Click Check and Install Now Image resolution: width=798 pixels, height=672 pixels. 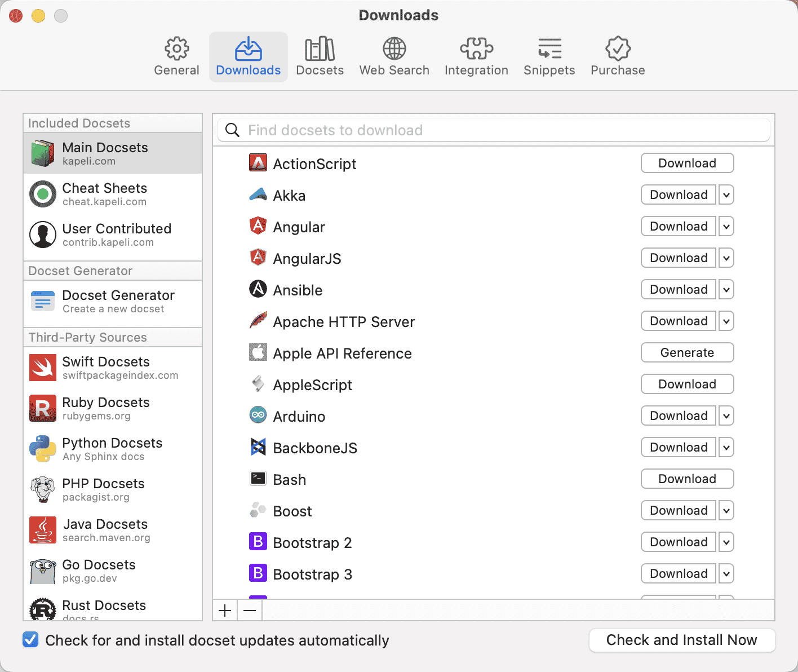pyautogui.click(x=681, y=640)
